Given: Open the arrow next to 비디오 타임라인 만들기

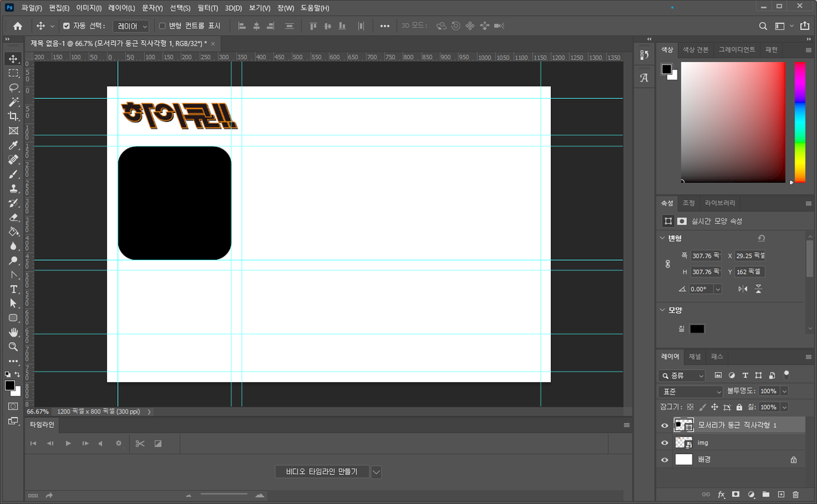Looking at the screenshot, I should (377, 471).
